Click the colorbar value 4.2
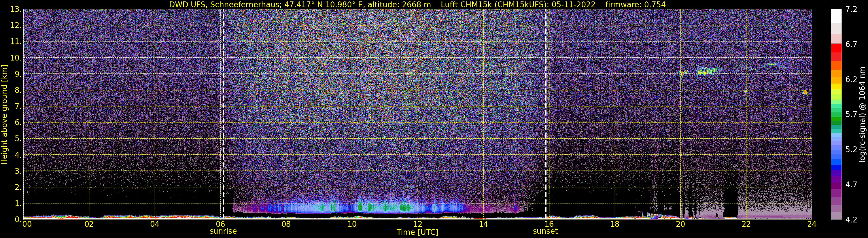 tap(851, 220)
